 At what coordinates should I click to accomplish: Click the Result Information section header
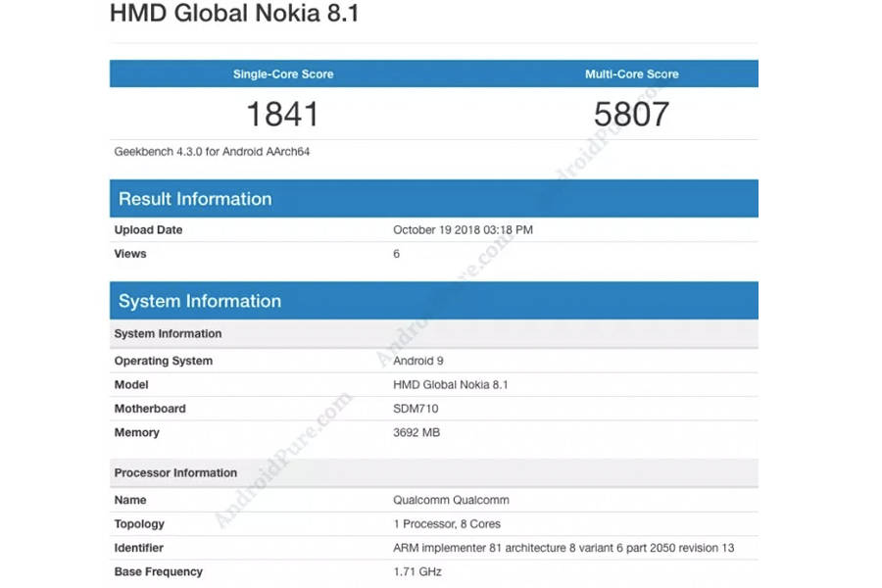(x=434, y=199)
